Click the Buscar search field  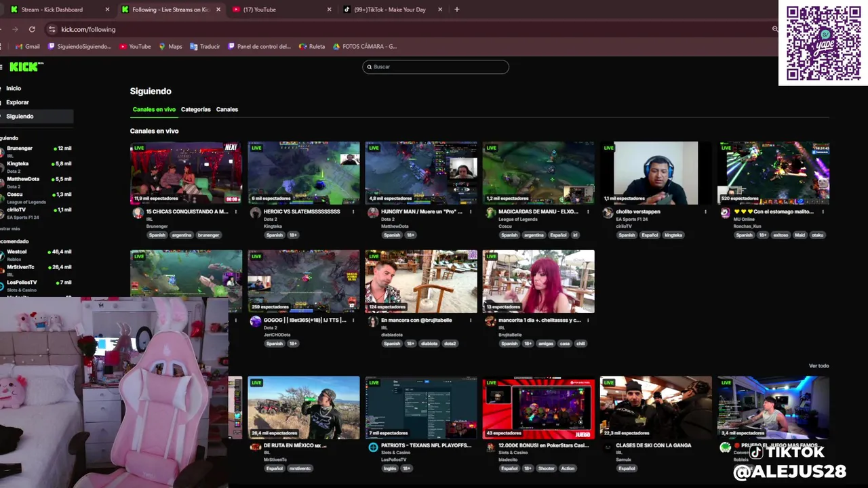[x=435, y=66]
